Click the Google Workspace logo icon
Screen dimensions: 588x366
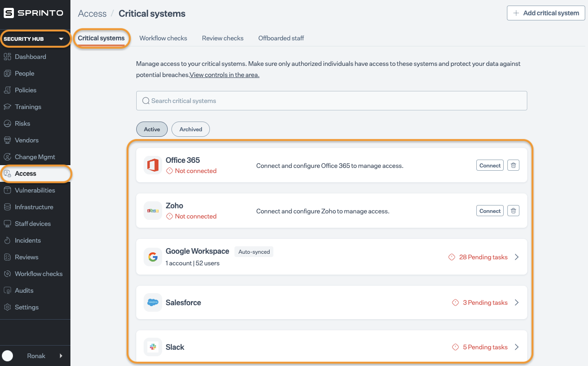pyautogui.click(x=152, y=257)
